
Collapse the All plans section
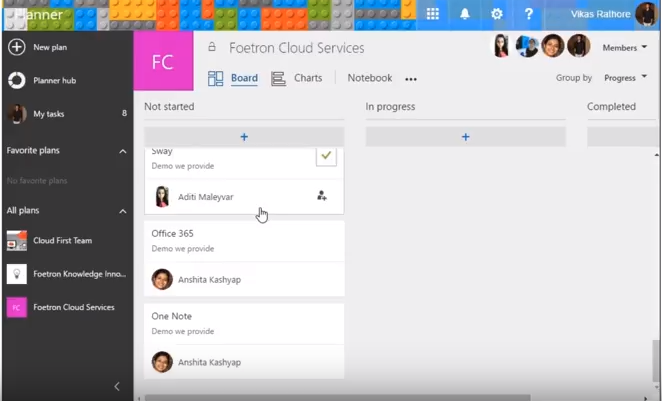tap(123, 211)
